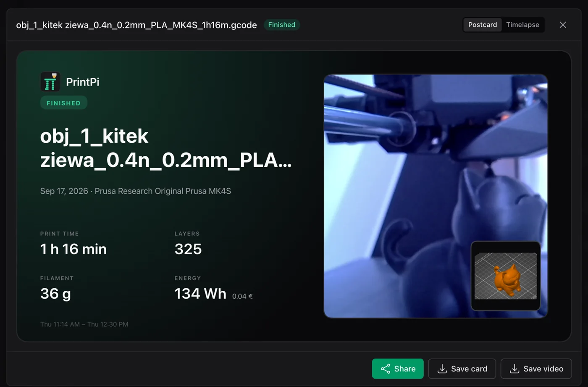Click the orange cat model preview thumbnail
Image resolution: width=588 pixels, height=387 pixels.
pyautogui.click(x=505, y=276)
